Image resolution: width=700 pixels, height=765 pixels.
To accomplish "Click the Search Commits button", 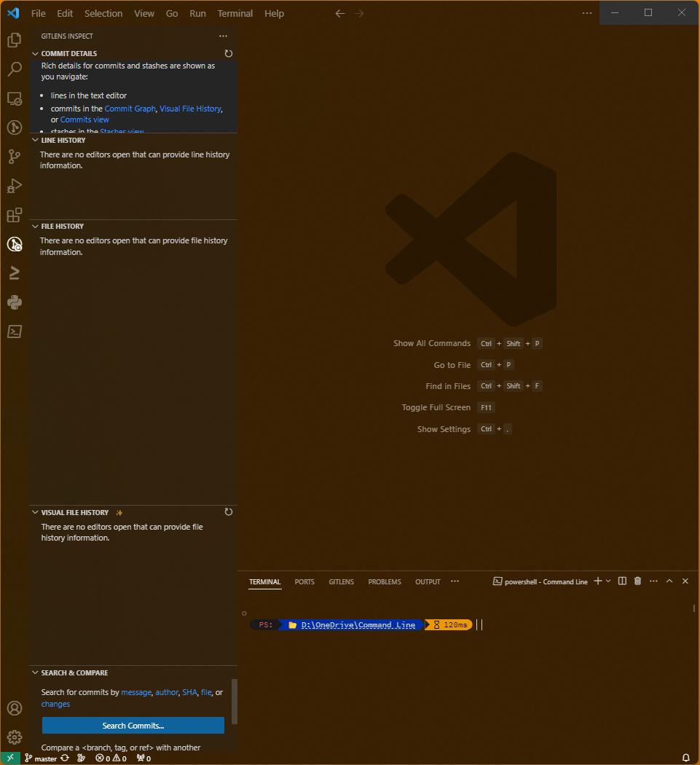I will tap(133, 725).
